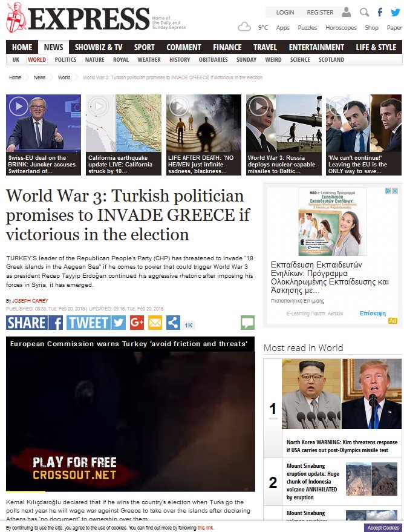Share article on Google Plus

pos(137,323)
